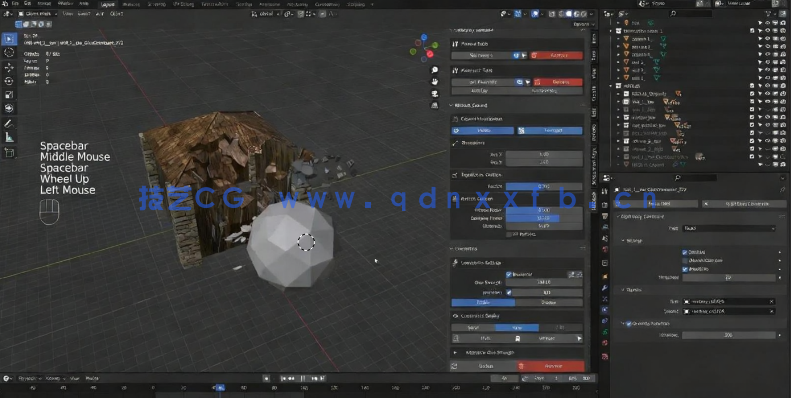The height and width of the screenshot is (398, 791).
Task: Clear the First object field
Action: click(x=771, y=302)
